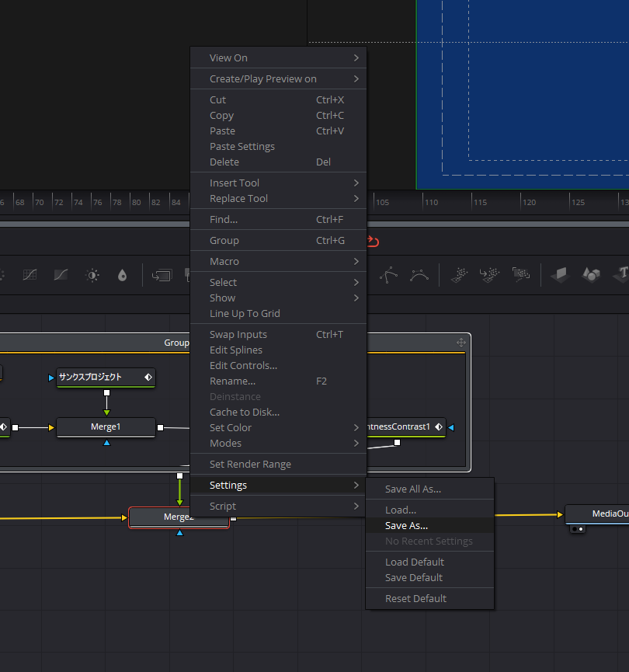The height and width of the screenshot is (672, 629).
Task: Select the Merge1 node
Action: (106, 427)
